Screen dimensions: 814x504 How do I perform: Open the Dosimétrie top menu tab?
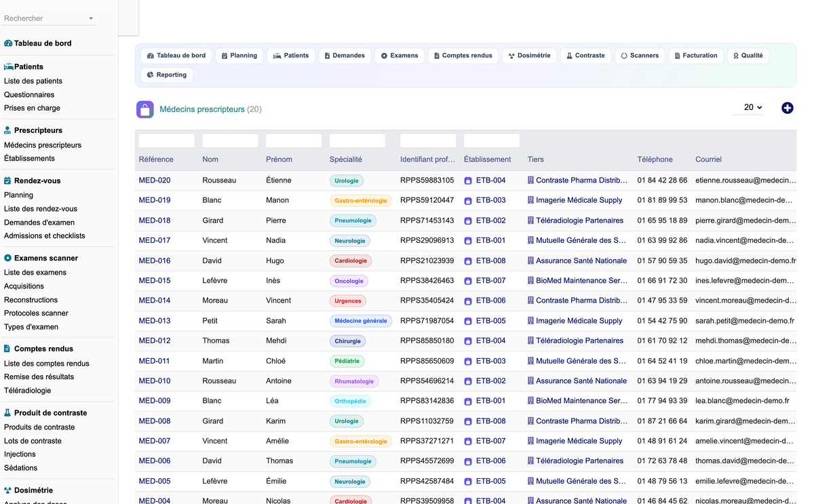[x=530, y=56]
